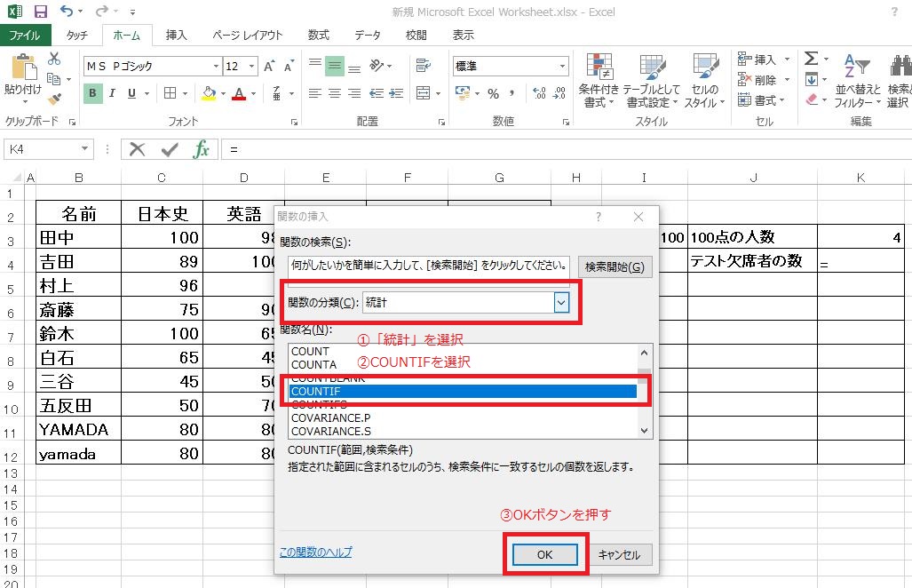
Task: Click the center align text icon
Action: click(335, 93)
